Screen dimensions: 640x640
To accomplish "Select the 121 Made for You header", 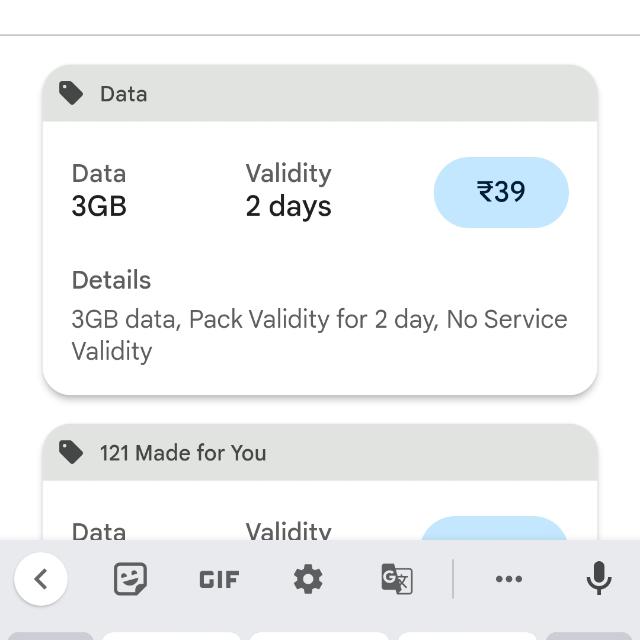I will point(183,453).
